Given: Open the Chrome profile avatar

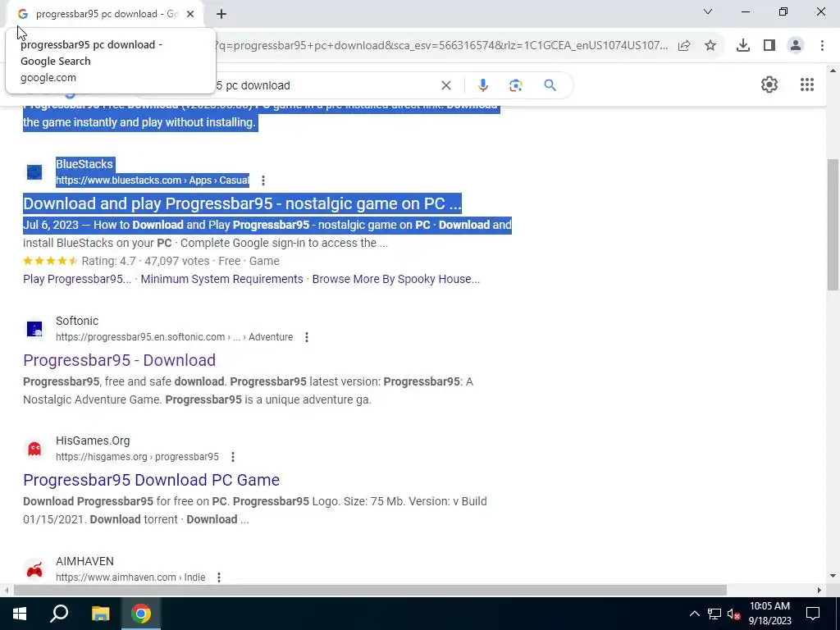Looking at the screenshot, I should [x=796, y=46].
